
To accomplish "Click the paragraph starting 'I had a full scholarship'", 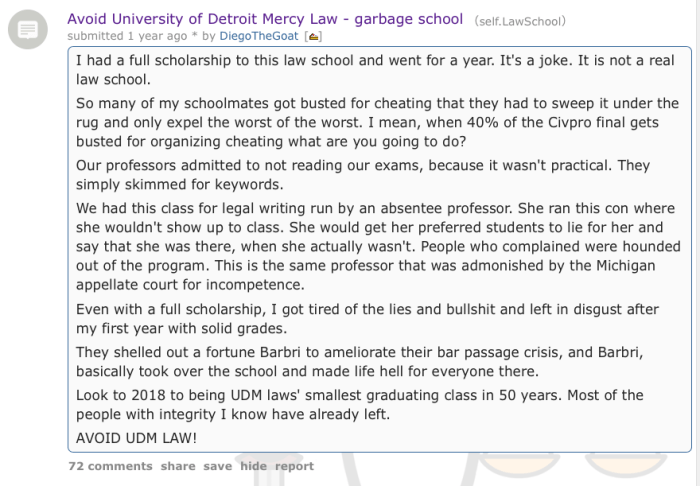I will pos(370,69).
